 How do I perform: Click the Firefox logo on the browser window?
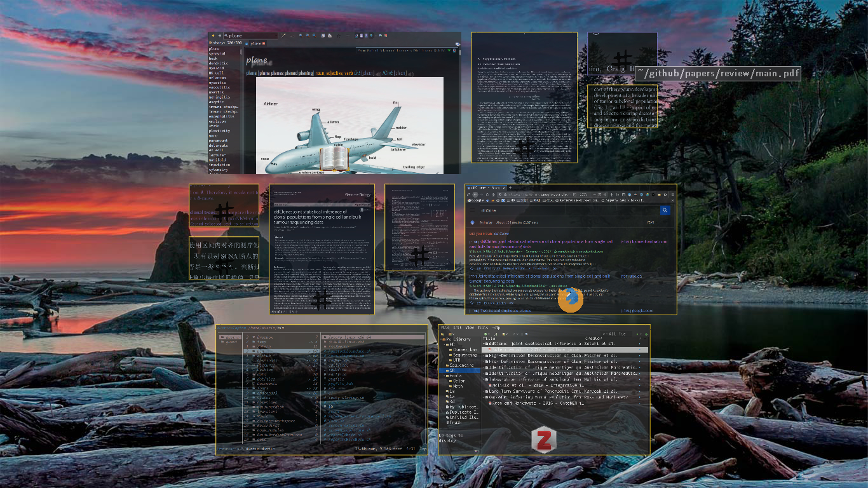(x=570, y=300)
